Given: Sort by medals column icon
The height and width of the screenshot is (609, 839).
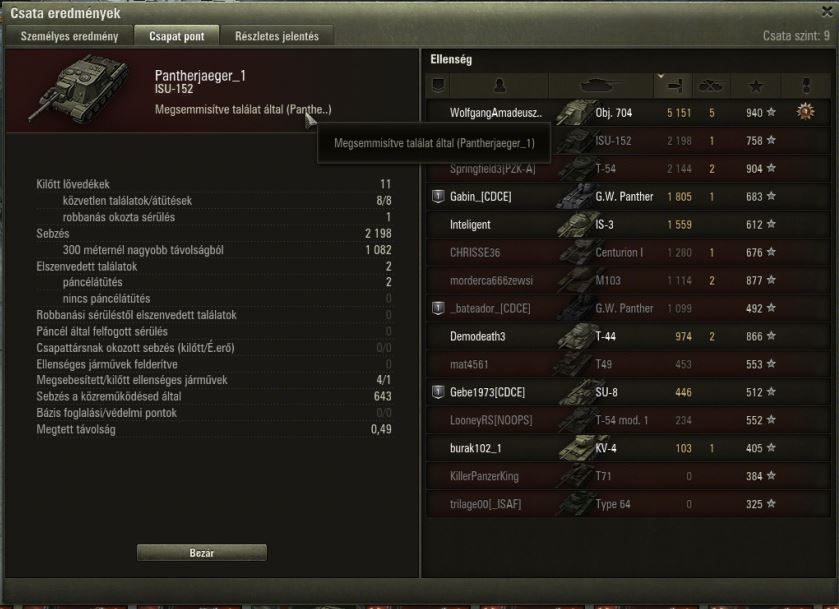Looking at the screenshot, I should pyautogui.click(x=806, y=86).
